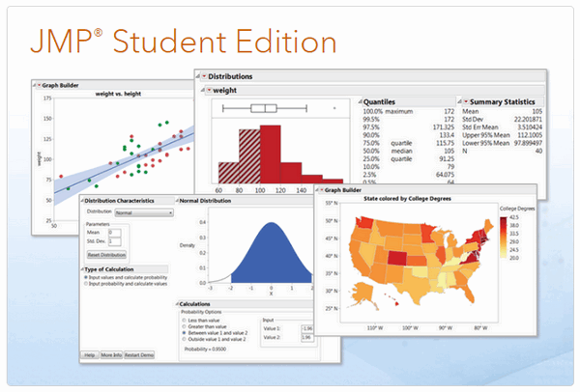Open the Distribution dropdown showing Normal
Viewport: 580px width, 392px height.
point(144,212)
